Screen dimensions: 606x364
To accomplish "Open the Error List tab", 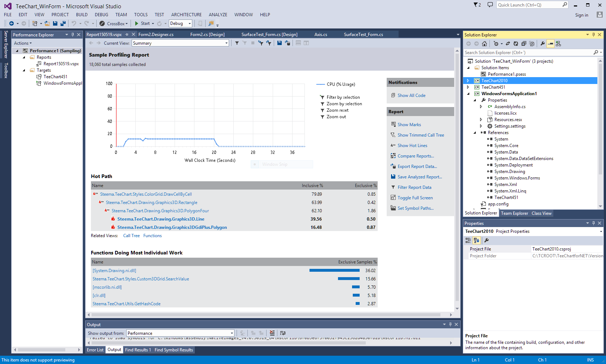I will coord(95,350).
